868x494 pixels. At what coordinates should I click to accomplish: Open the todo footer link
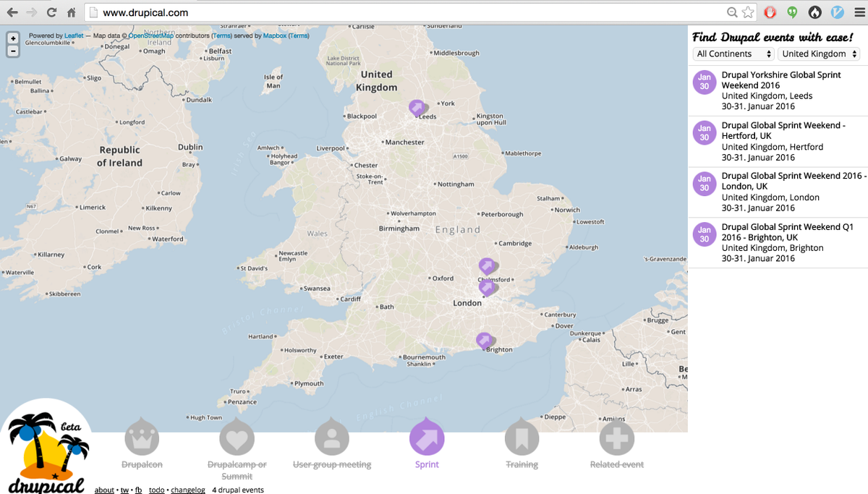pos(156,490)
